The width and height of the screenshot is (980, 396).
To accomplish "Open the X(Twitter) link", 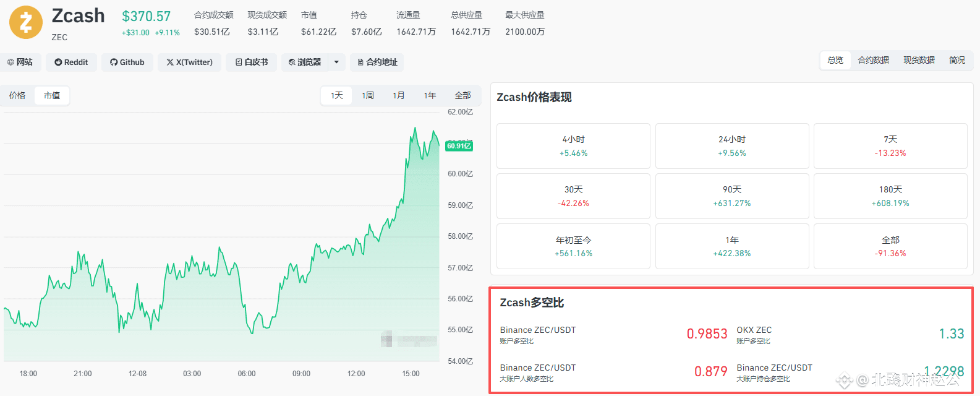I will [x=189, y=62].
